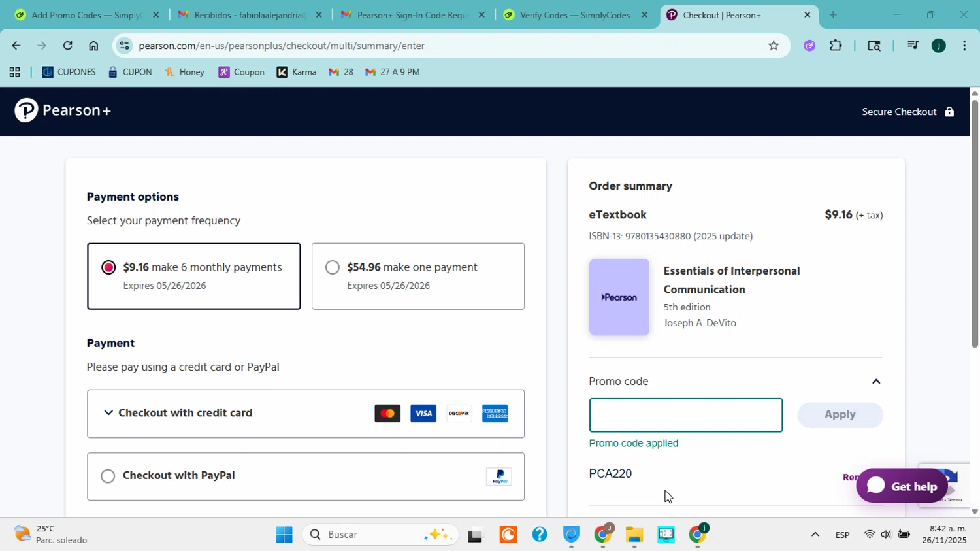This screenshot has height=551, width=980.
Task: Click the Discover card icon
Action: 459,413
